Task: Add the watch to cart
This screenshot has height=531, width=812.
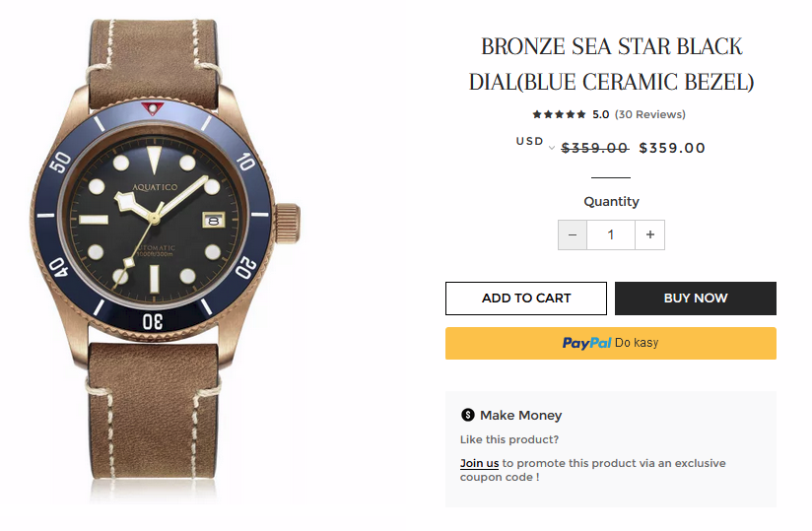Action: [526, 299]
